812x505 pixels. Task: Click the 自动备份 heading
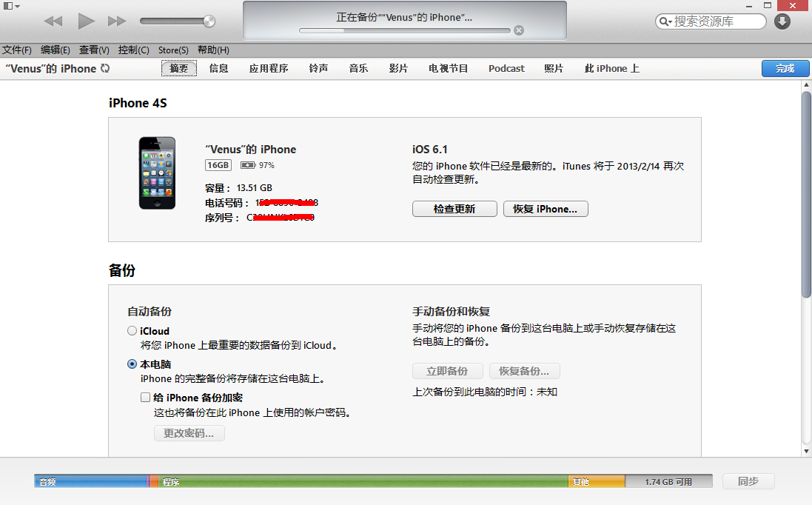point(150,311)
